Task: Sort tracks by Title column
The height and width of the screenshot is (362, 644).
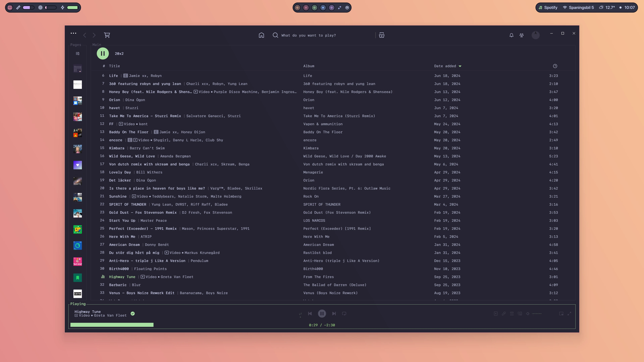Action: (x=114, y=66)
